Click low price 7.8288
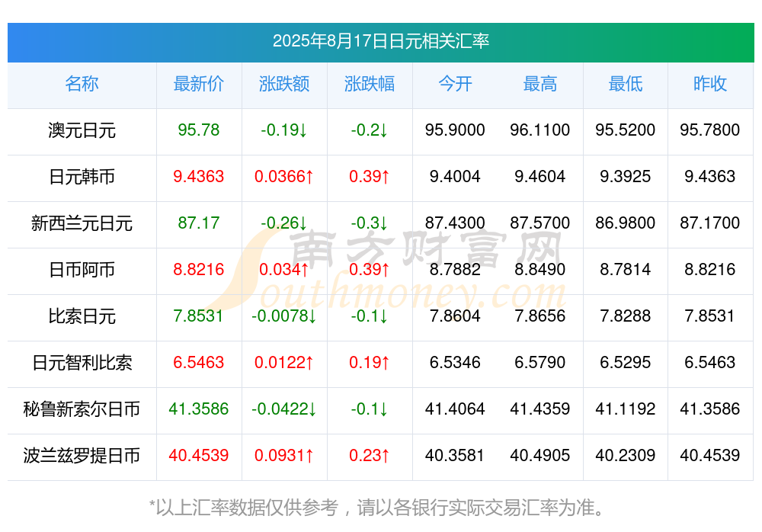The image size is (762, 532). [626, 316]
